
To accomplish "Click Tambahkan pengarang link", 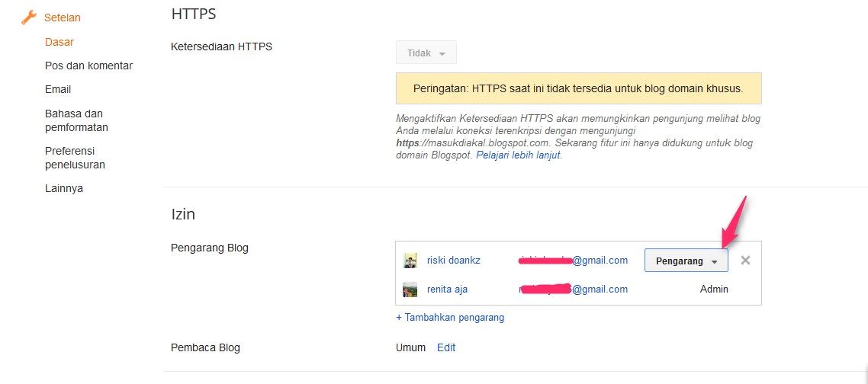I will coord(450,317).
